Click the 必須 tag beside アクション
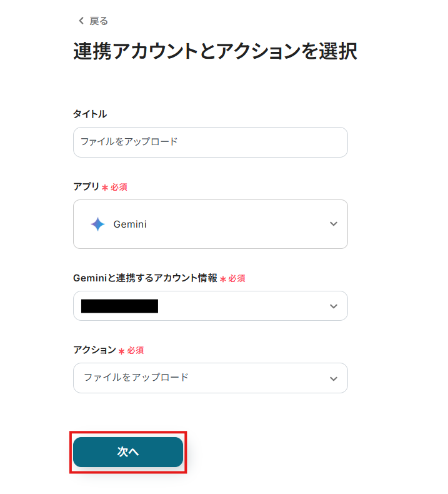The image size is (448, 494). coord(136,351)
